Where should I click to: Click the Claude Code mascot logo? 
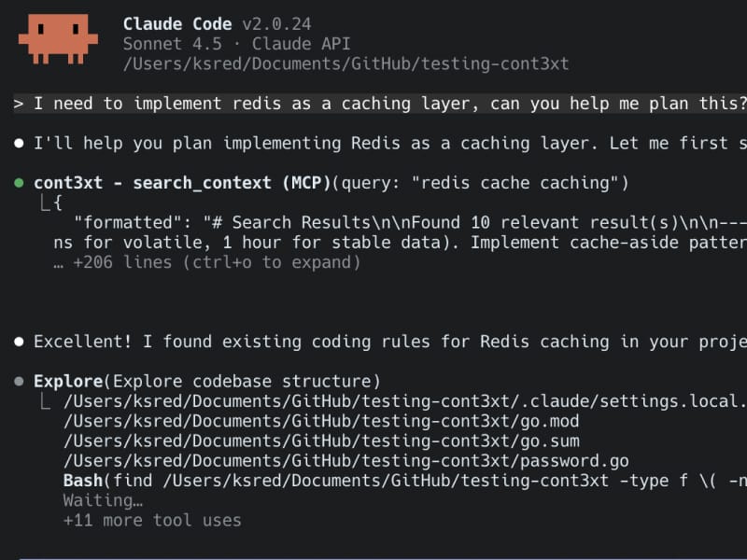click(57, 39)
